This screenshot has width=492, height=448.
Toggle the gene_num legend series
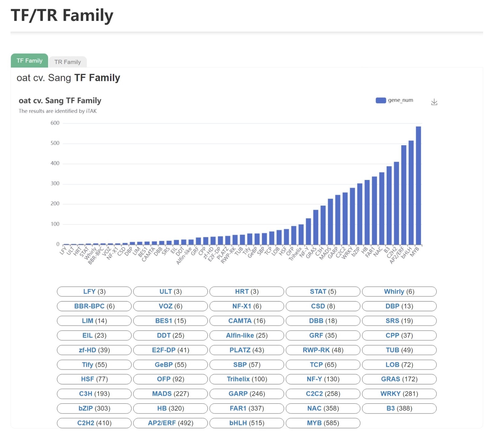click(394, 100)
